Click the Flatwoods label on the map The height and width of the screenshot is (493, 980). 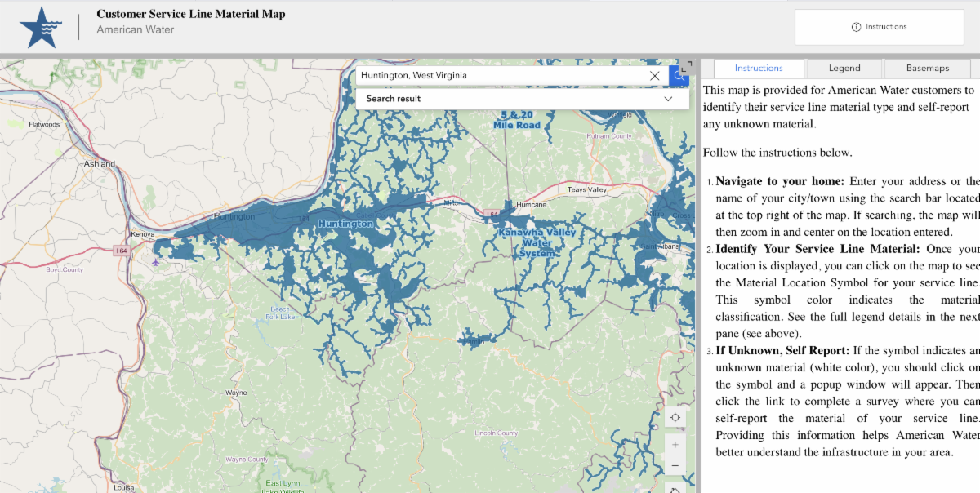[44, 124]
